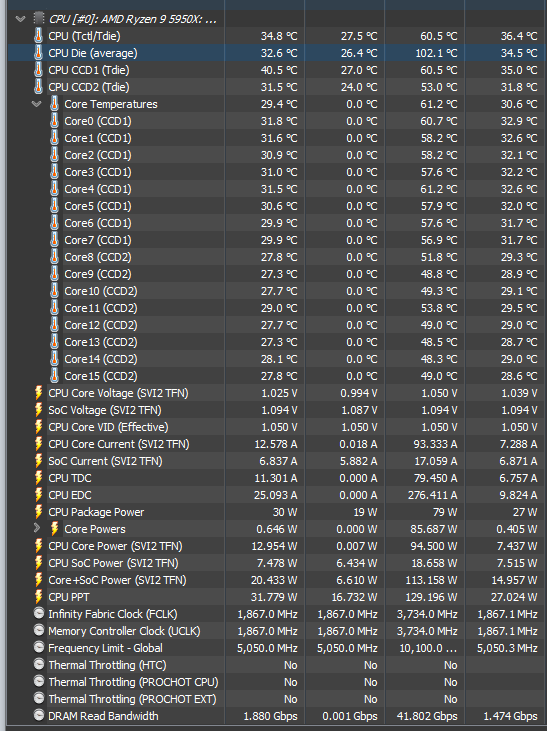Image resolution: width=547 pixels, height=731 pixels.
Task: Select the Core14 (CCD2) row
Action: tap(277, 359)
